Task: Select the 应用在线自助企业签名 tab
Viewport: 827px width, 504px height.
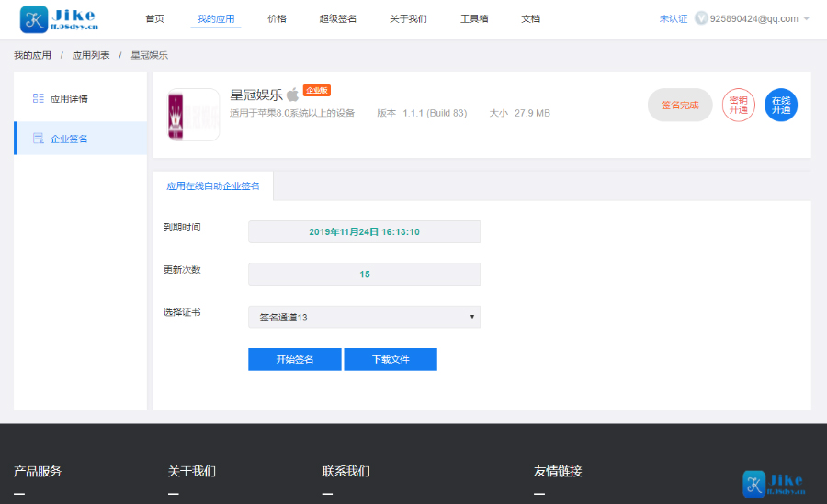Action: [213, 185]
